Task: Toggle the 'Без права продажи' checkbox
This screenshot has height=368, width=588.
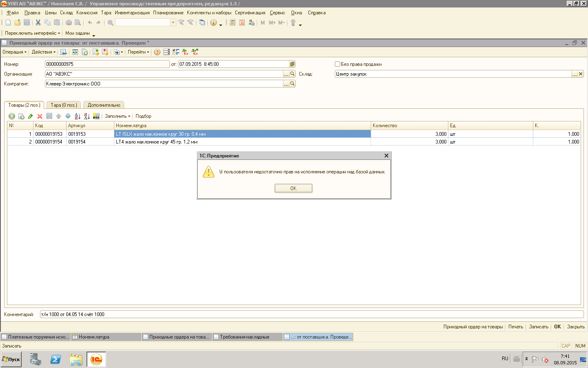Action: [337, 64]
